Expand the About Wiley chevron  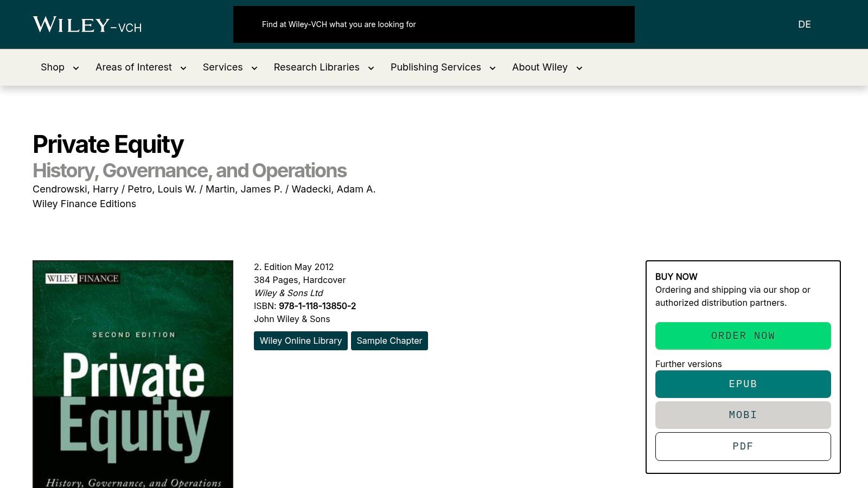point(579,68)
